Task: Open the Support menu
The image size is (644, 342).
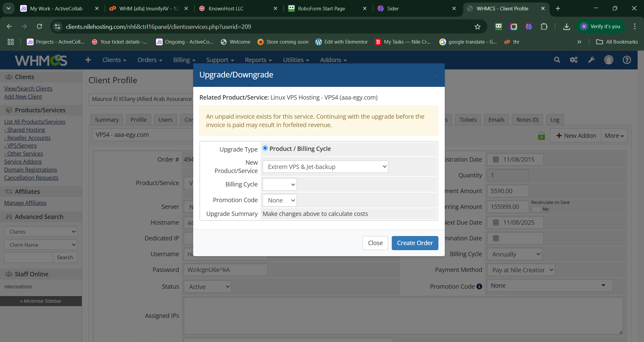Action: (x=220, y=60)
